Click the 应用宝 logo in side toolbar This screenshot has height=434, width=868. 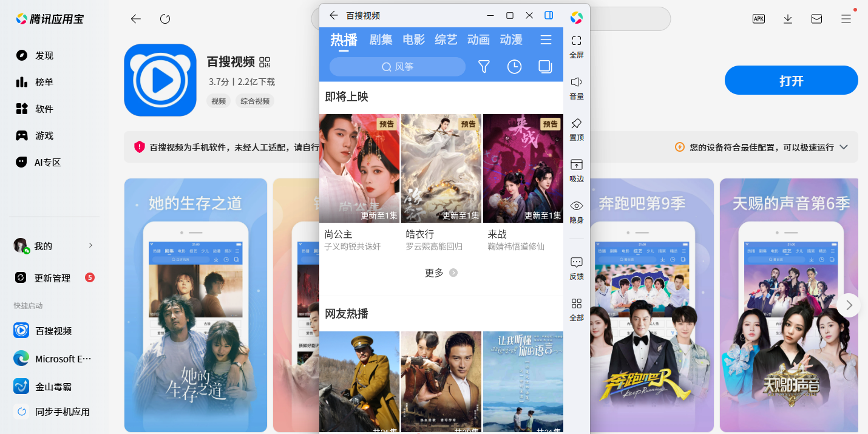tap(577, 18)
